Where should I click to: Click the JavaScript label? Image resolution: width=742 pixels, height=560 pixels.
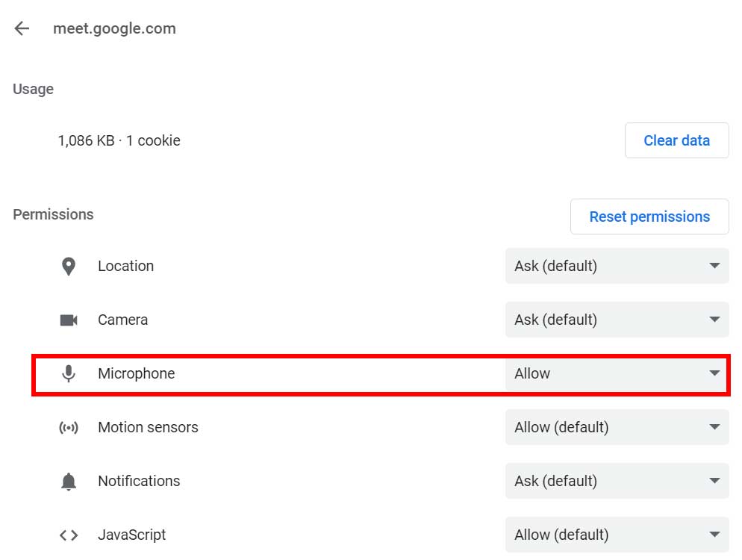click(x=132, y=535)
